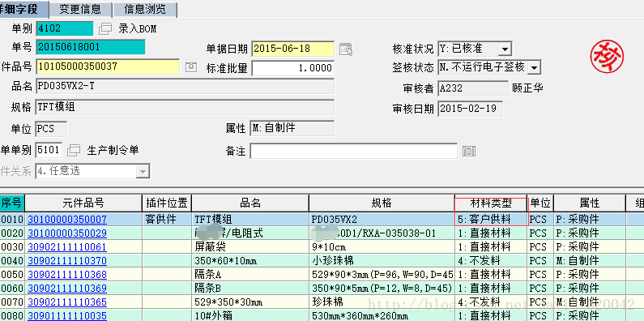Select 4:不发料 in row 0040
This screenshot has height=321, width=644.
pyautogui.click(x=491, y=261)
